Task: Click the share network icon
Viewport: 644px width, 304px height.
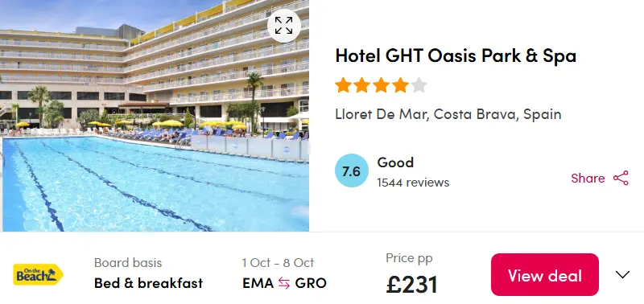Action: pyautogui.click(x=621, y=178)
